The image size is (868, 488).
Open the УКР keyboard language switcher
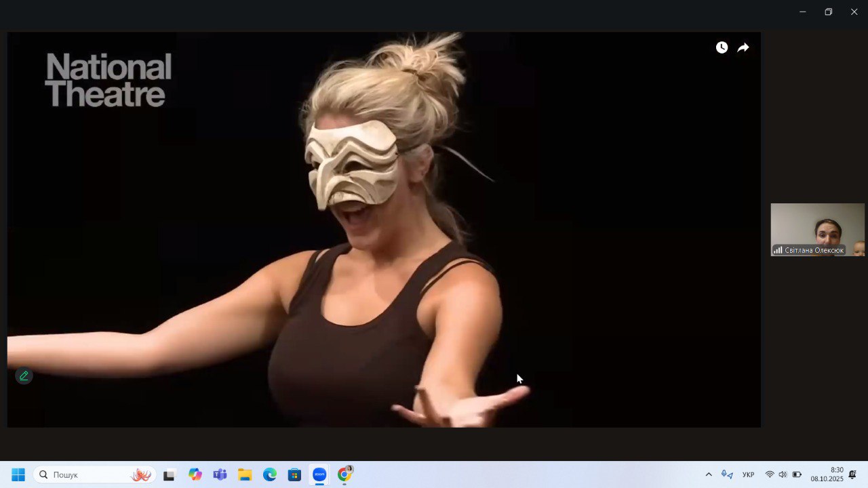[x=748, y=474]
